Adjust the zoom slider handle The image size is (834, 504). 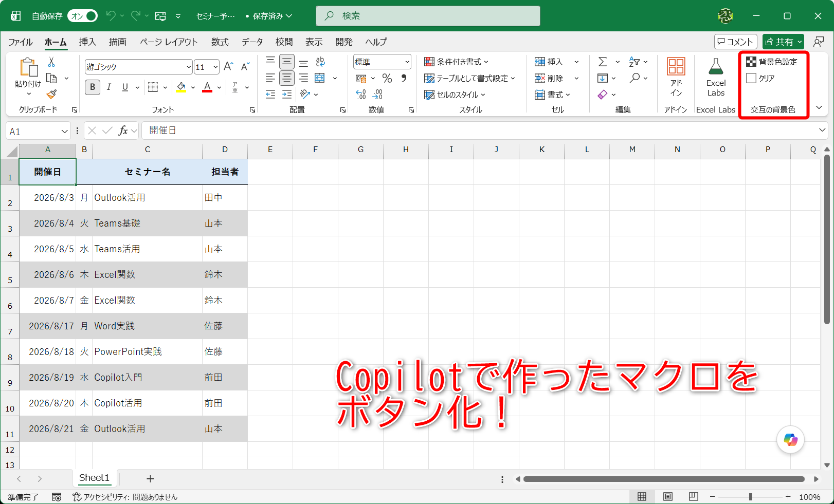(751, 497)
